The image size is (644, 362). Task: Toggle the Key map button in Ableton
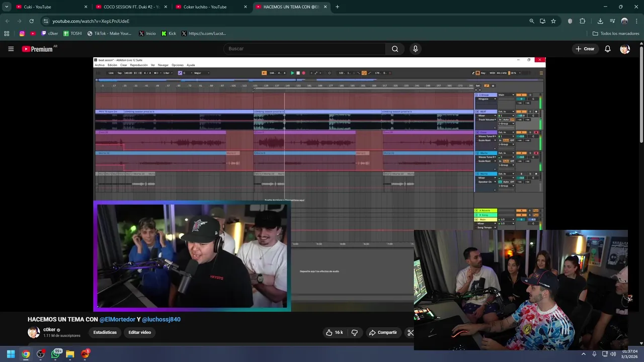[483, 73]
